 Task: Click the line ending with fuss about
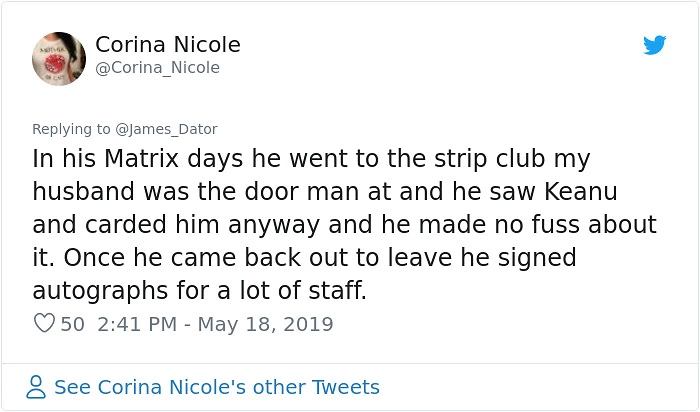click(344, 225)
